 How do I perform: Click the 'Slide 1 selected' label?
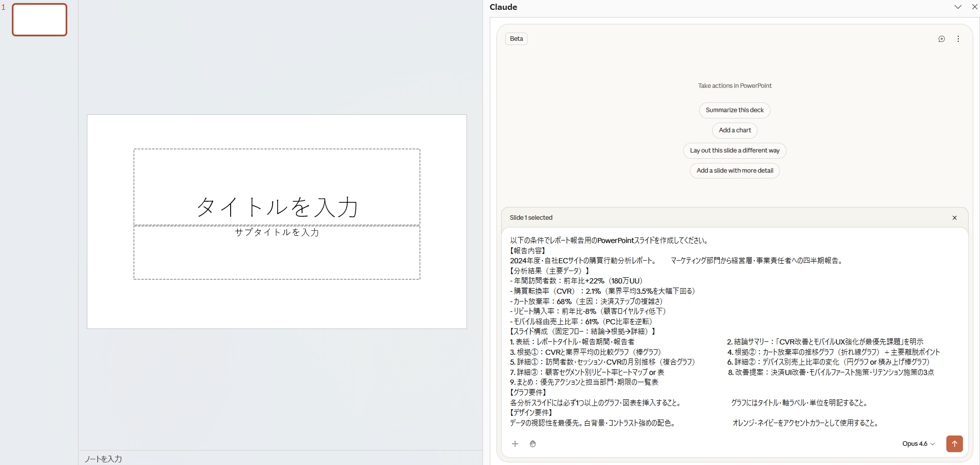(x=531, y=218)
